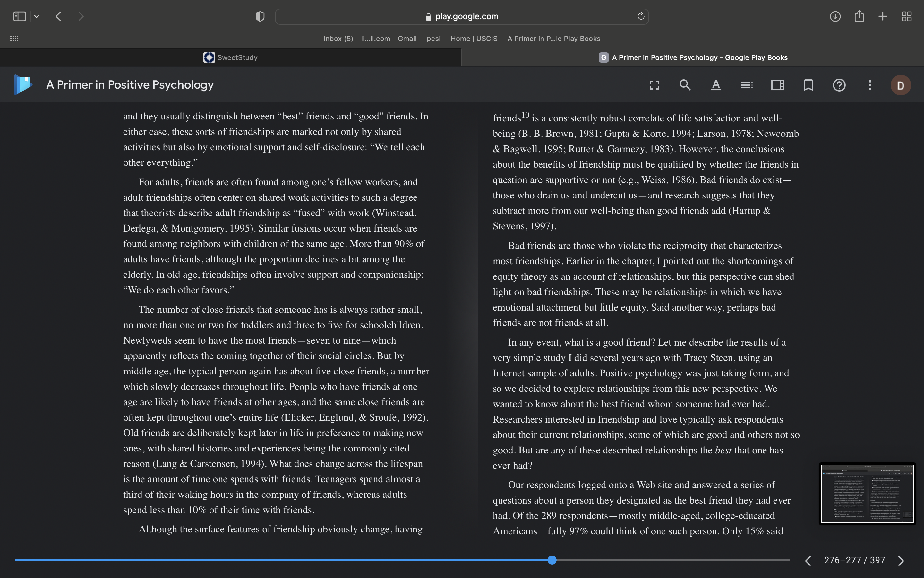Open the A Primer in P...le Play Books bookmark
This screenshot has width=924, height=578.
click(x=554, y=39)
